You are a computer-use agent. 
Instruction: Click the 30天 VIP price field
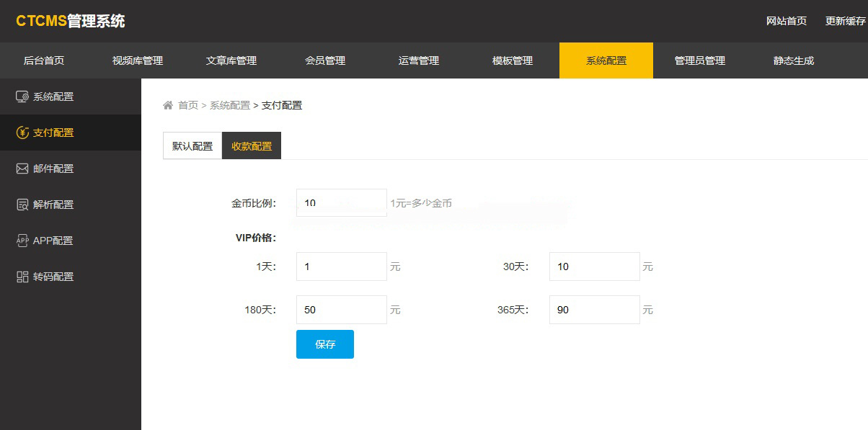pos(594,266)
